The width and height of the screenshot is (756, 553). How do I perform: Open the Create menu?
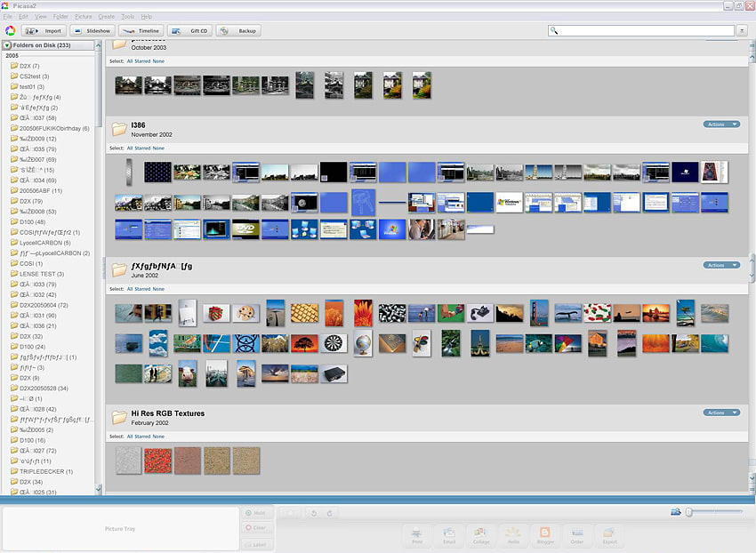107,16
